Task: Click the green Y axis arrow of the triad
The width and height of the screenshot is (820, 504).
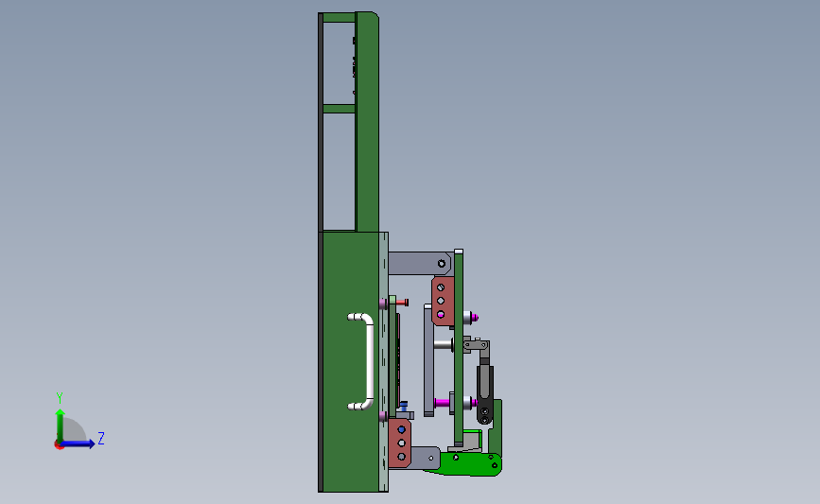Action: click(x=61, y=426)
